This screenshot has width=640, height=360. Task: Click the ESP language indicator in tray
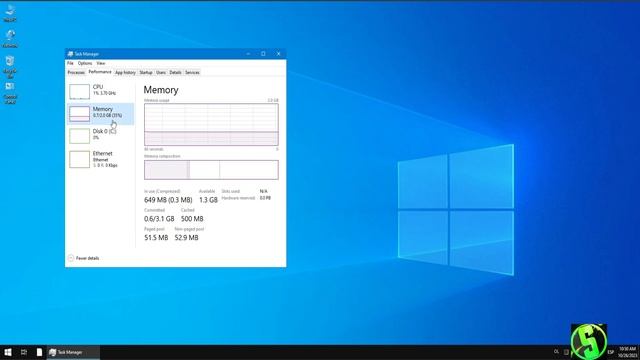point(611,352)
